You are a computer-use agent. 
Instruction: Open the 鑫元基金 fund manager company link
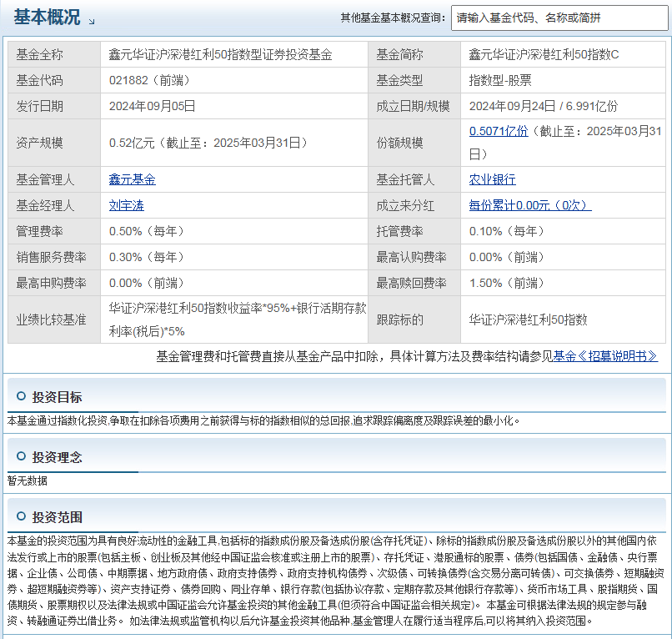click(132, 179)
